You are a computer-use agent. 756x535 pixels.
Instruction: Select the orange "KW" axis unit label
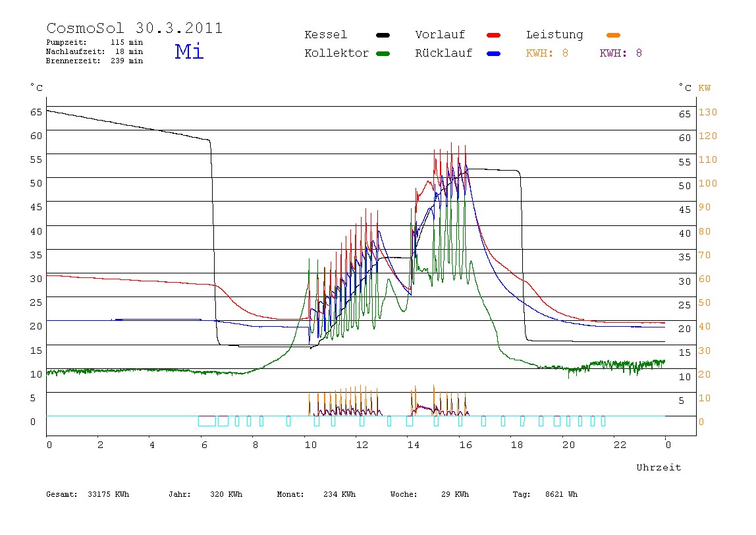click(x=705, y=88)
